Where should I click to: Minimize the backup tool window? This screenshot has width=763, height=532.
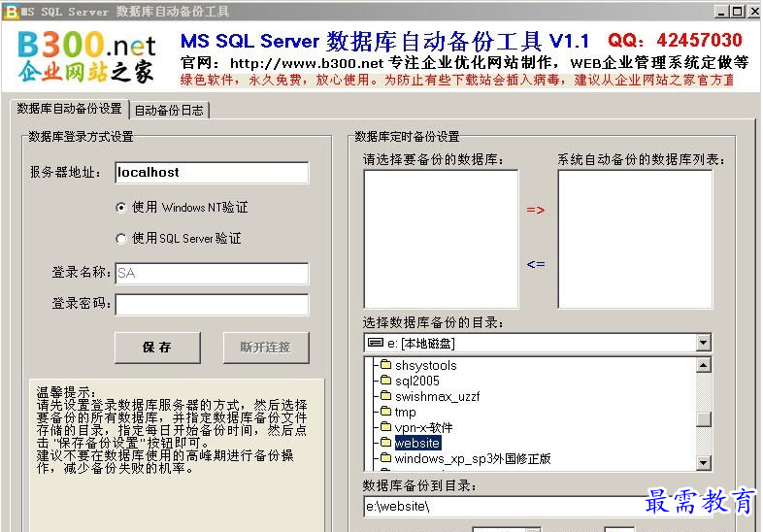[721, 12]
